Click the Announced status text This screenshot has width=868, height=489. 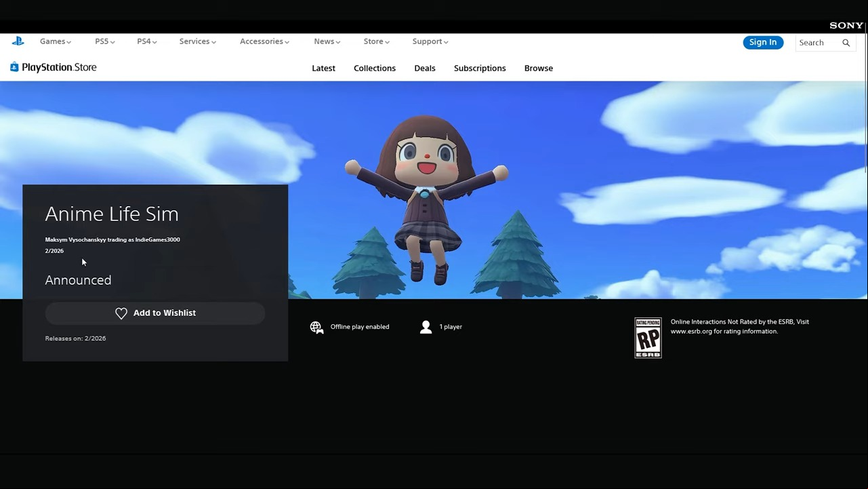click(78, 280)
